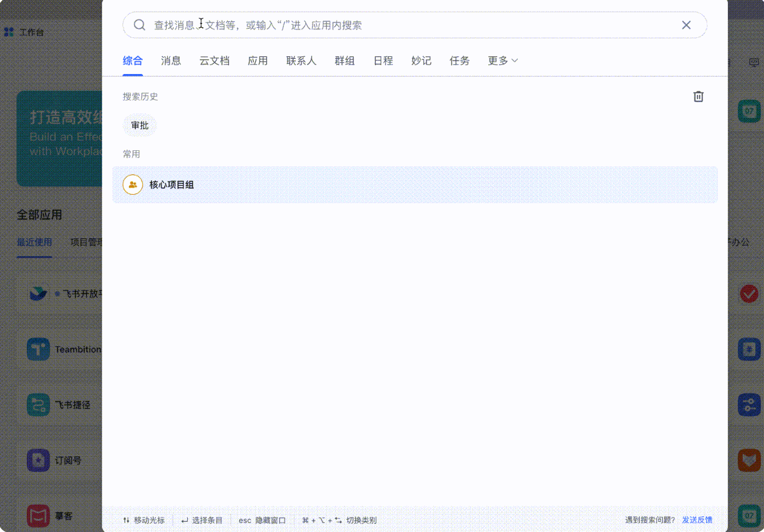Open the 订阅号 subscription app icon
Image resolution: width=764 pixels, height=532 pixels.
coord(37,460)
